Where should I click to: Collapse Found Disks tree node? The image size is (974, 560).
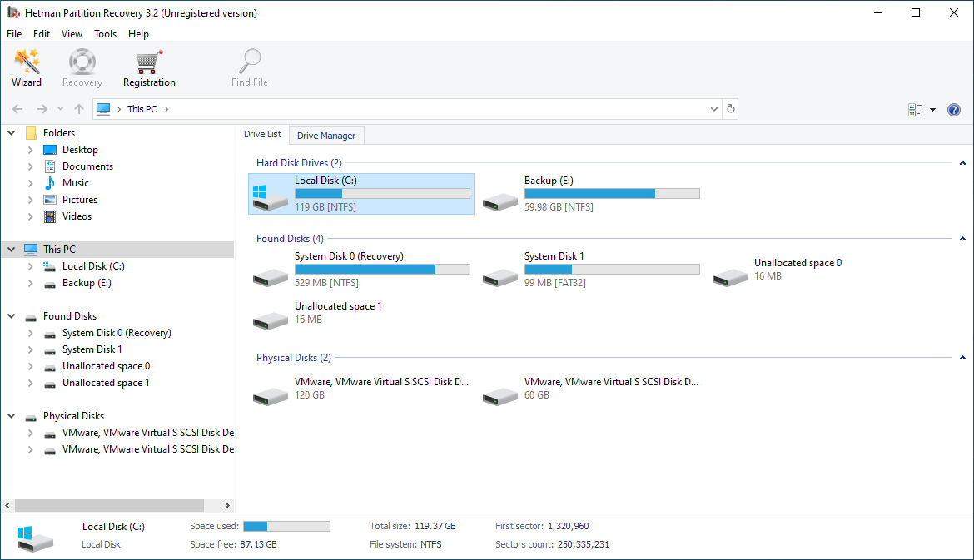(11, 316)
